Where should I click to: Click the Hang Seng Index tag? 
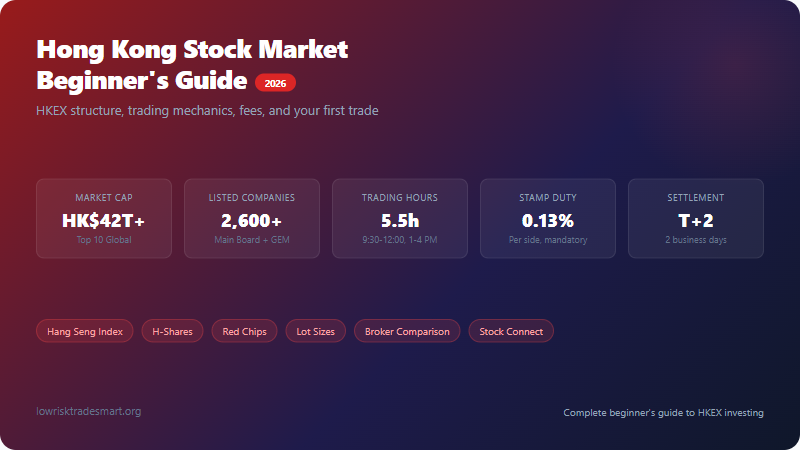(85, 331)
